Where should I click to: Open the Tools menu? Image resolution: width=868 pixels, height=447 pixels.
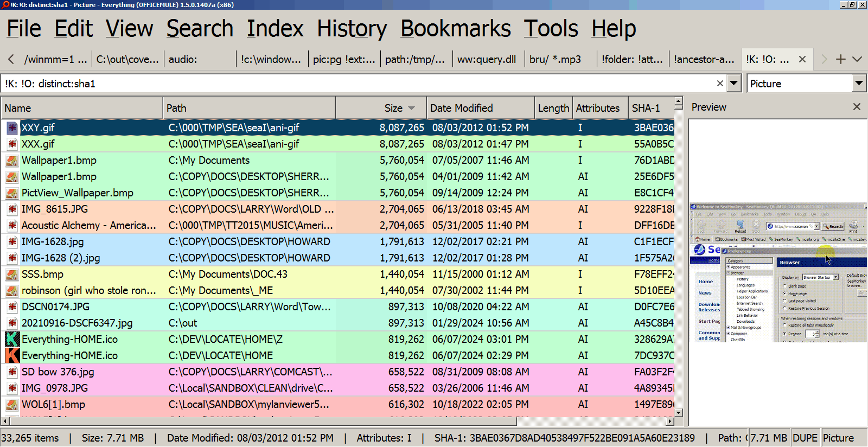(x=551, y=29)
